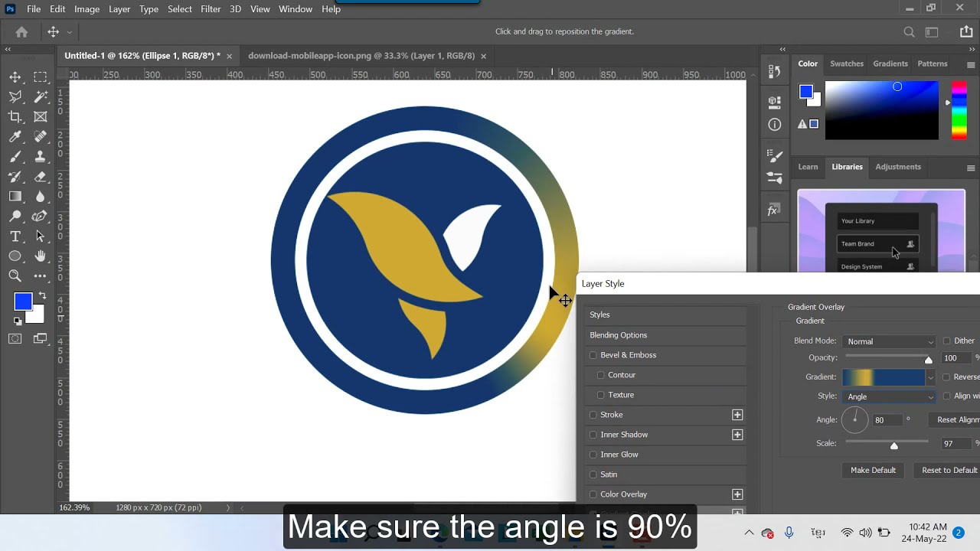
Task: Open the workspace switcher icon dropdown
Action: pyautogui.click(x=932, y=32)
